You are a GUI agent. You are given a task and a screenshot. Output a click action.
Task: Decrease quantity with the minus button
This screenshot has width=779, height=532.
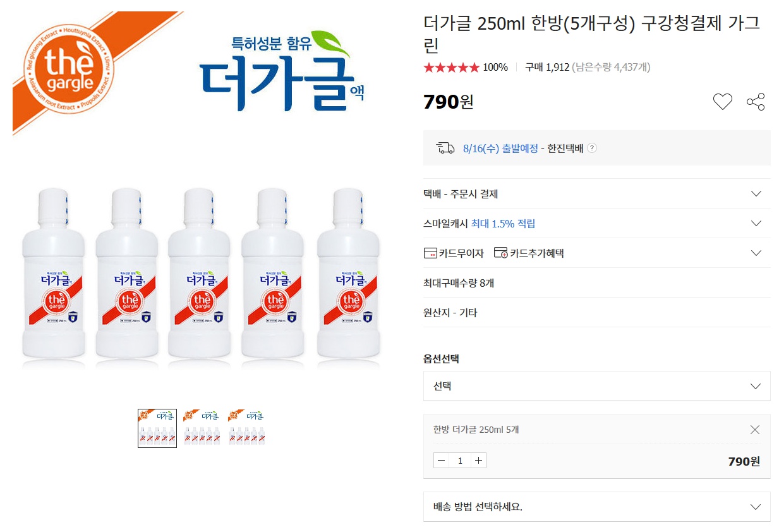point(441,461)
